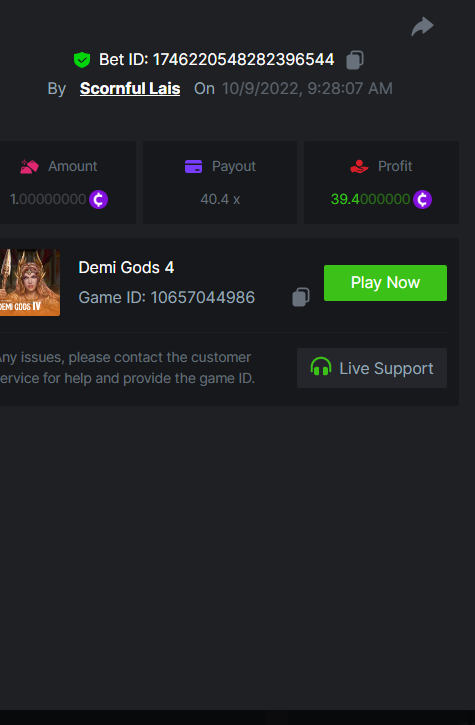Click the bet date and time text

(x=307, y=88)
